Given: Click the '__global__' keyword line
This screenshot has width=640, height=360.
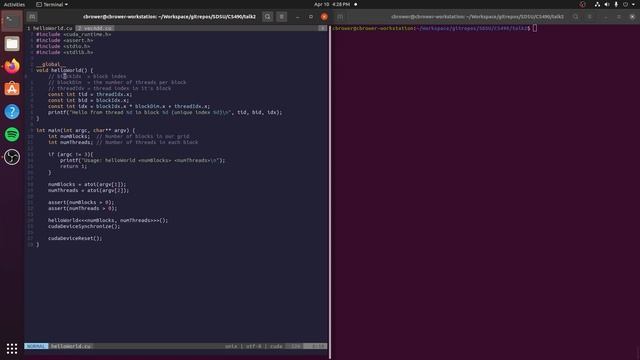Looking at the screenshot, I should [x=51, y=64].
